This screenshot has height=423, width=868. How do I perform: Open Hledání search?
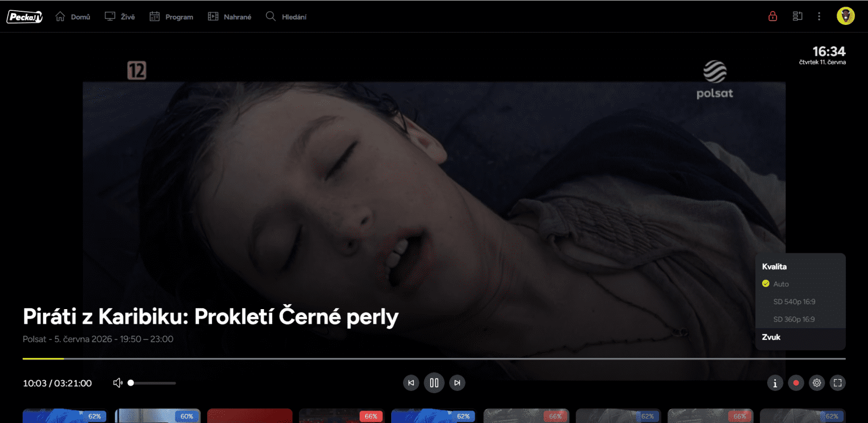(286, 17)
